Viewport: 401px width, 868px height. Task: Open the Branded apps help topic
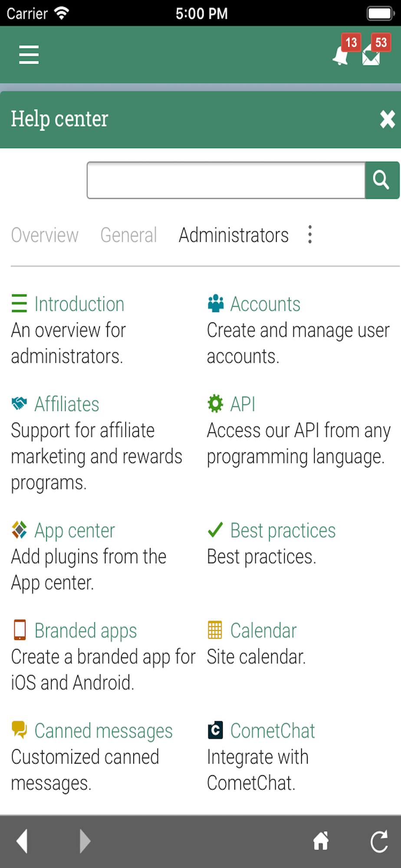[x=85, y=631]
